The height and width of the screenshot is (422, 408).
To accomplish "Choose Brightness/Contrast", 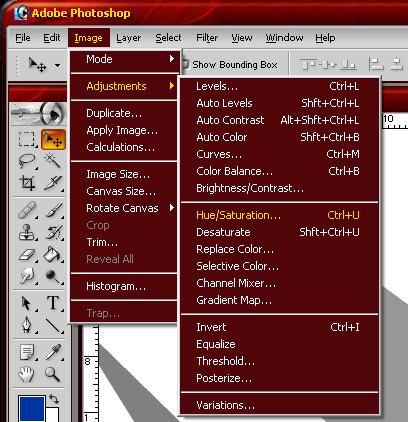I will click(279, 188).
